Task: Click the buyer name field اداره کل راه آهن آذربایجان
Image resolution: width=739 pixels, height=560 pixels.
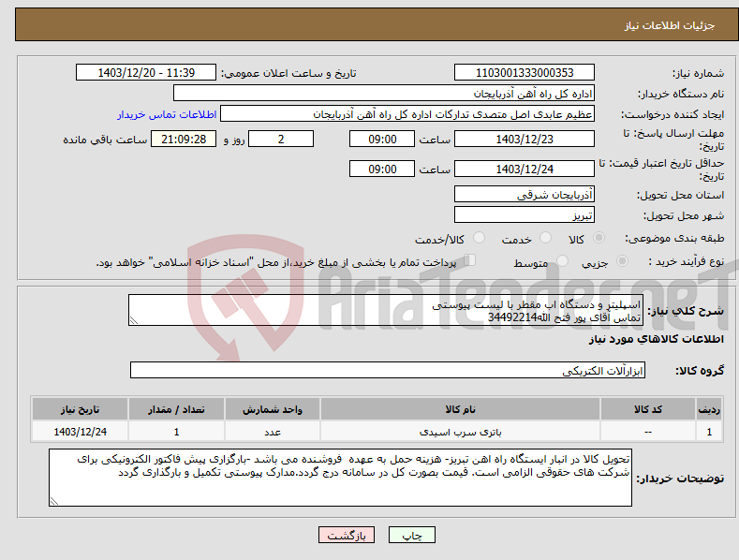Action: pyautogui.click(x=384, y=94)
